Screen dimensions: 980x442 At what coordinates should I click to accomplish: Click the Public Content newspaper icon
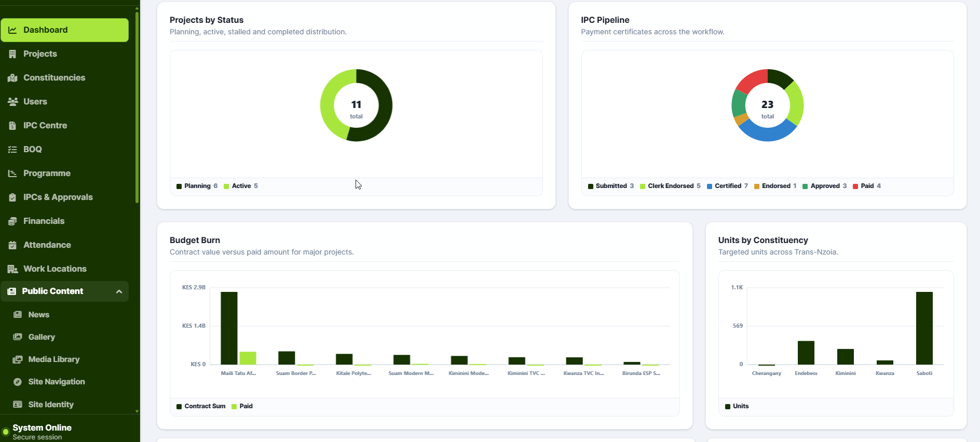coord(11,291)
